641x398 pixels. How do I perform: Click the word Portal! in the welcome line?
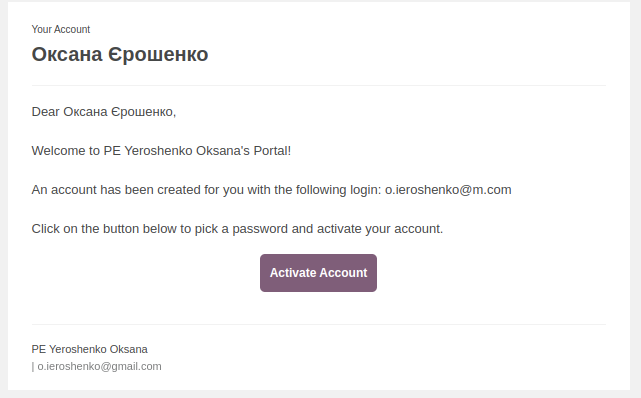pos(272,150)
